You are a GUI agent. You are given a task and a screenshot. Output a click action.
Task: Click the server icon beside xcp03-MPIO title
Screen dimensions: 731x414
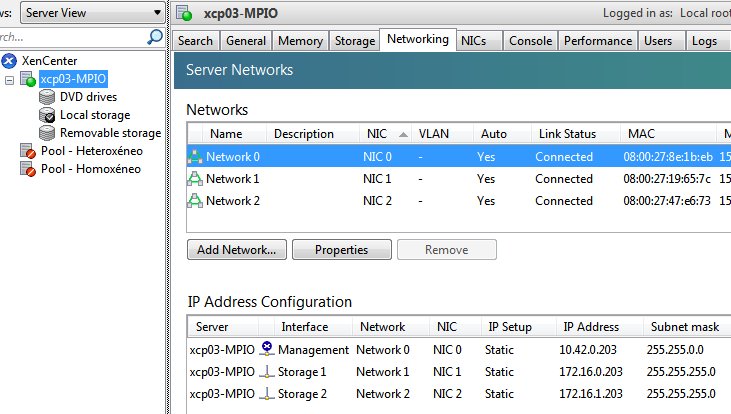(x=184, y=13)
